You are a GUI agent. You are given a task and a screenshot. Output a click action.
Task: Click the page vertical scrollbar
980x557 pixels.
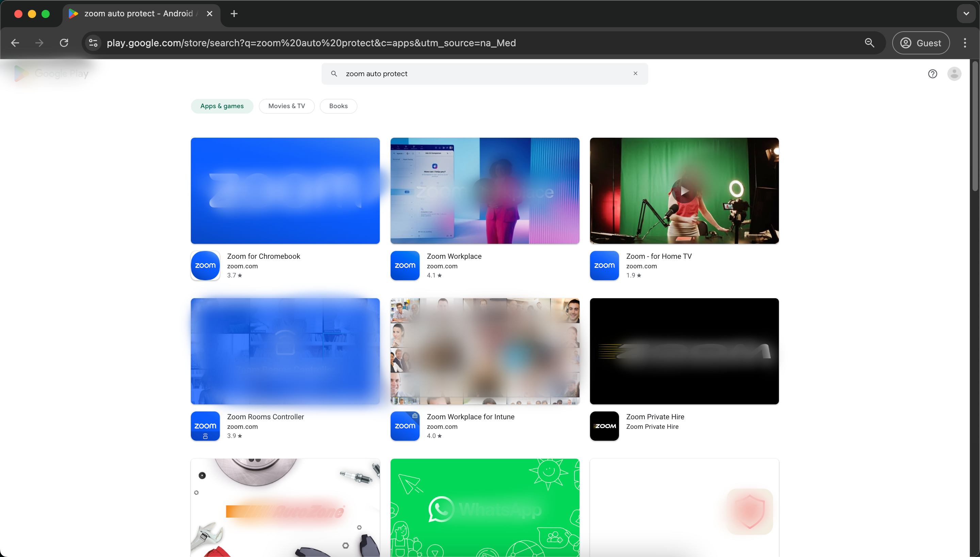pyautogui.click(x=975, y=126)
